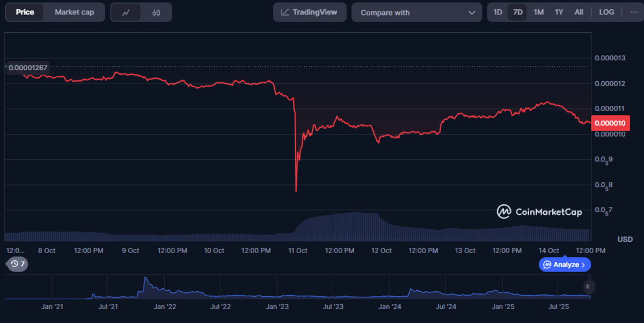The width and height of the screenshot is (644, 323).
Task: Select the 1D time range
Action: (x=497, y=12)
